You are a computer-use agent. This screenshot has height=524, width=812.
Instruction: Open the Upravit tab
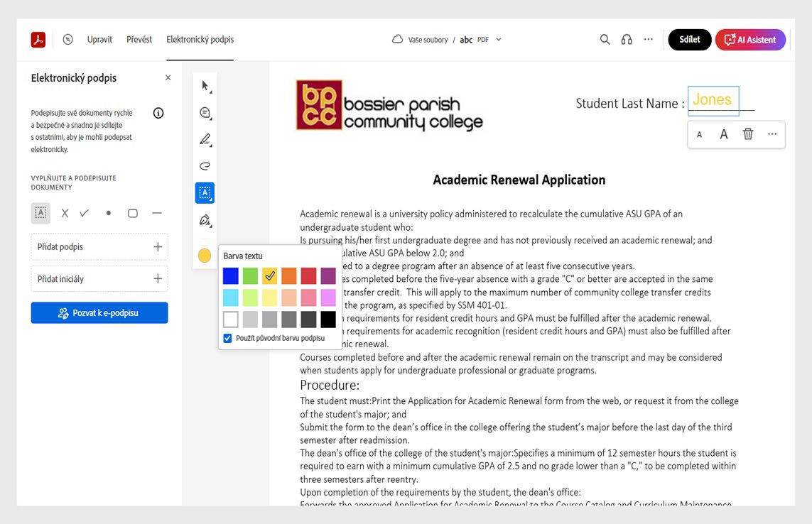pyautogui.click(x=99, y=40)
